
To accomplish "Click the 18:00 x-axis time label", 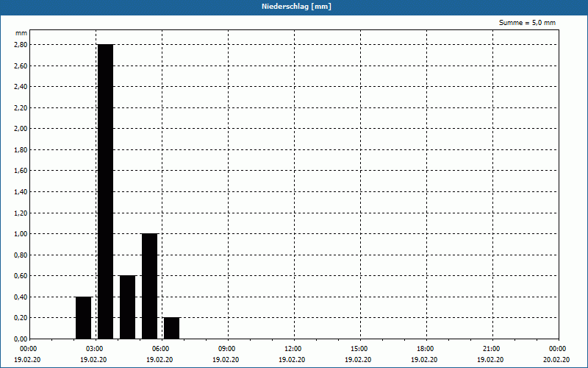I will [x=425, y=349].
